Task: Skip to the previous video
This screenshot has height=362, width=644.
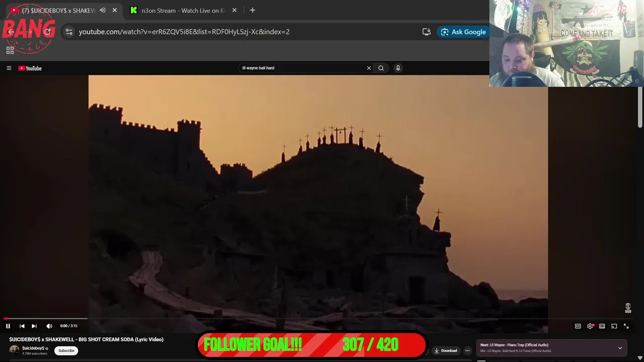Action: point(22,326)
